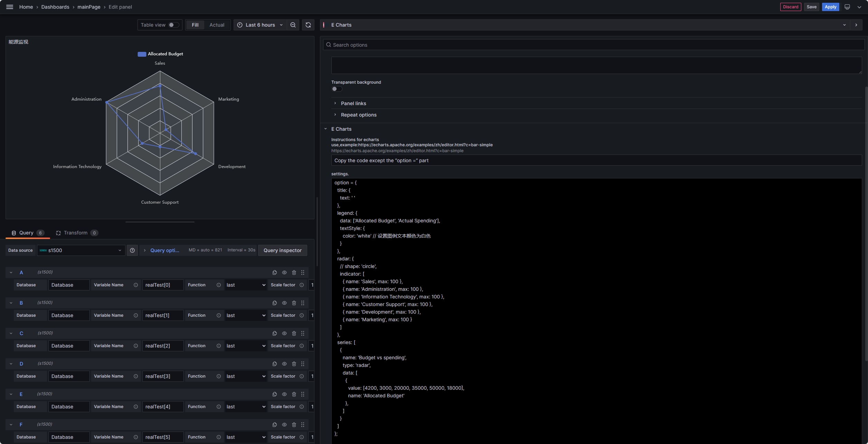Grab the drag handle for query C
Viewport: 868px width, 444px height.
point(303,333)
